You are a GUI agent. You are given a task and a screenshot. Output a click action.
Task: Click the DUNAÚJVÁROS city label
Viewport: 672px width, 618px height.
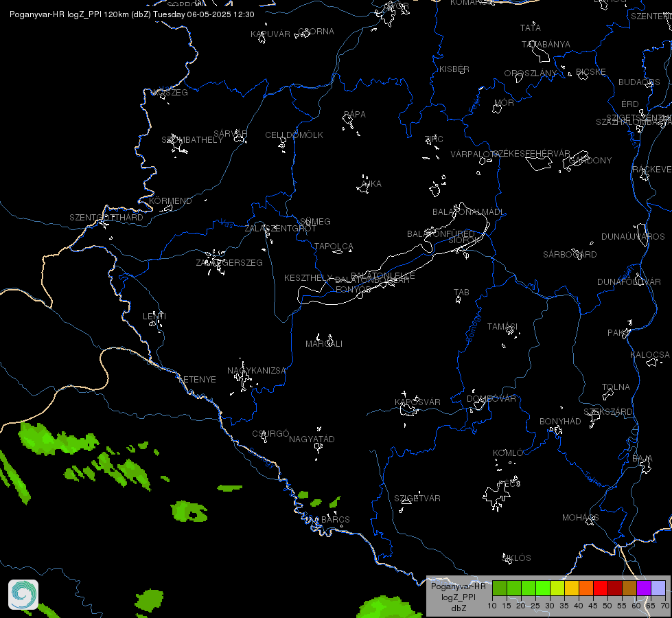tap(633, 236)
